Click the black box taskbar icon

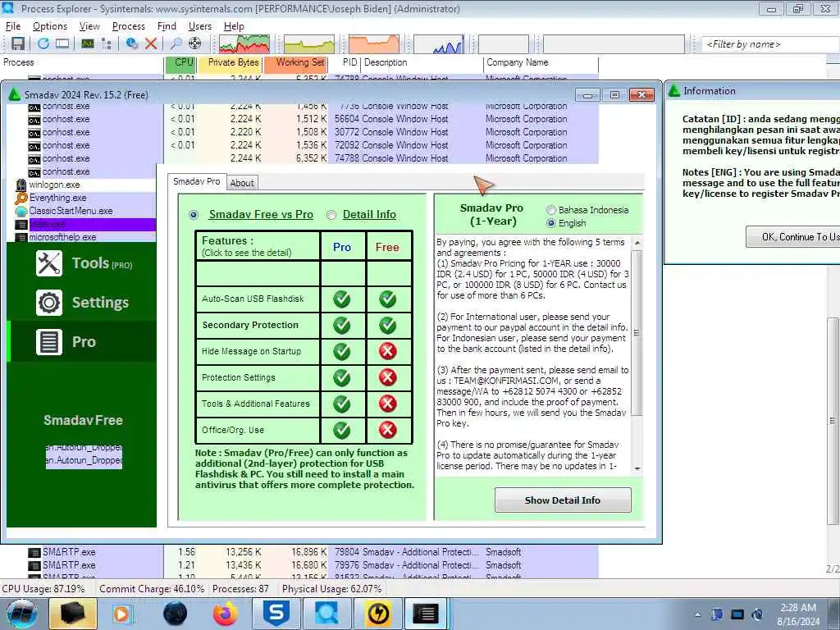[73, 614]
